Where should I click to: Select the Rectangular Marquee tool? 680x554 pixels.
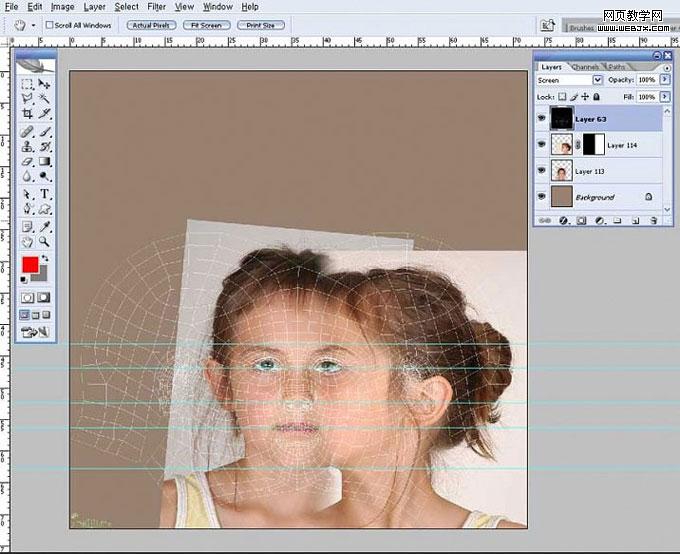coord(27,84)
